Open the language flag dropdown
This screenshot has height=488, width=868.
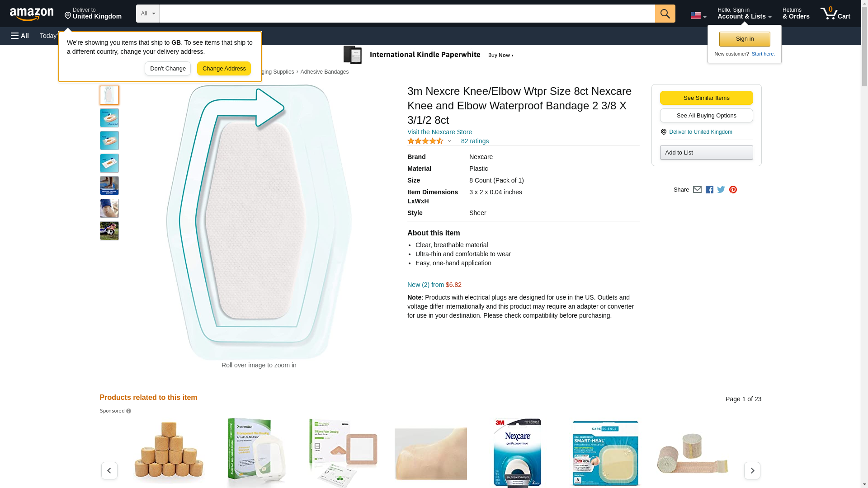[698, 16]
